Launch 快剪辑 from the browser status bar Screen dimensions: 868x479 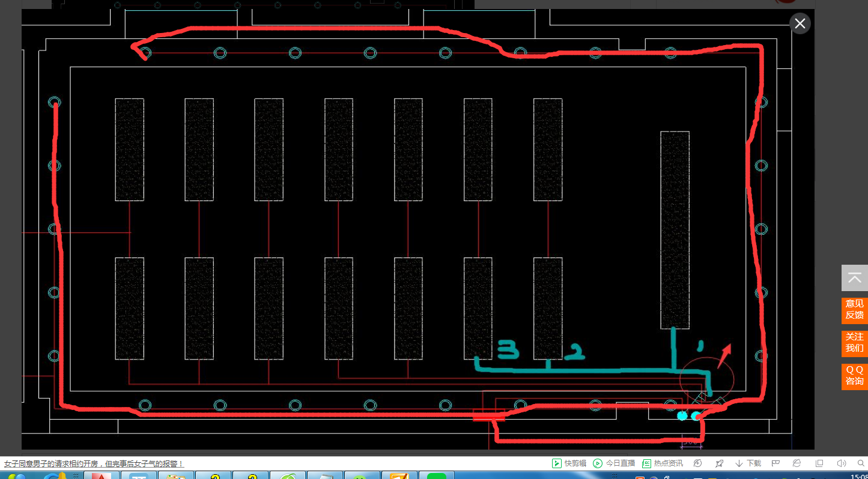coord(569,463)
